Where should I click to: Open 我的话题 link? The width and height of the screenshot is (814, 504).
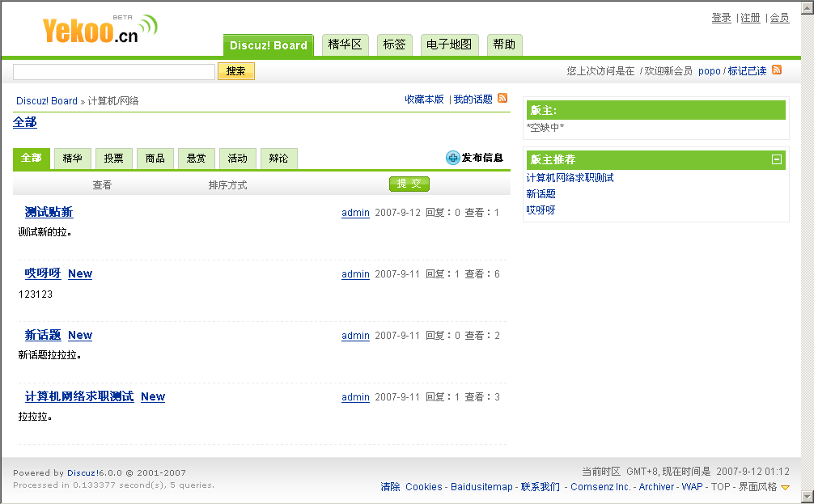tap(473, 100)
